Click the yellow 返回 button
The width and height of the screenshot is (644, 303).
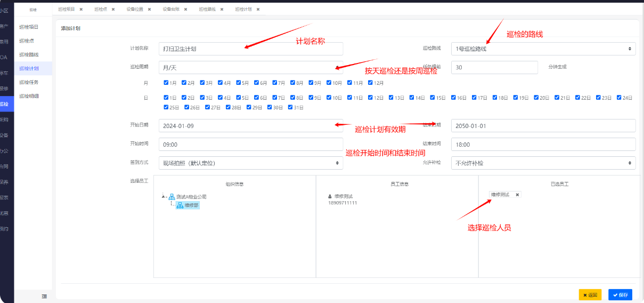pyautogui.click(x=590, y=294)
